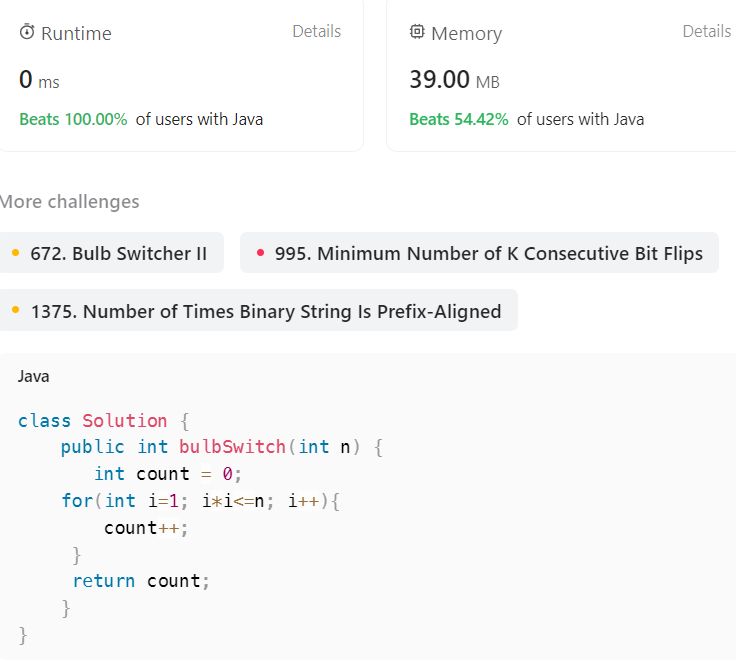Click the More challenges heading

click(69, 201)
